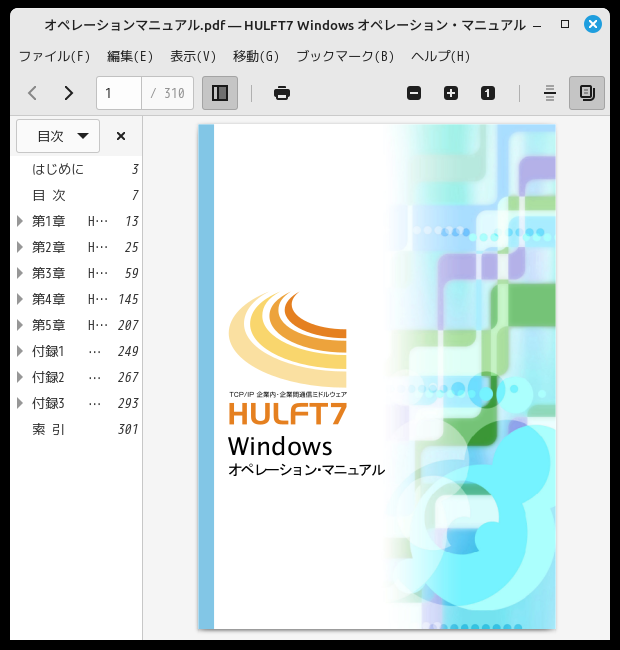Select 第1章 outline row

point(77,221)
